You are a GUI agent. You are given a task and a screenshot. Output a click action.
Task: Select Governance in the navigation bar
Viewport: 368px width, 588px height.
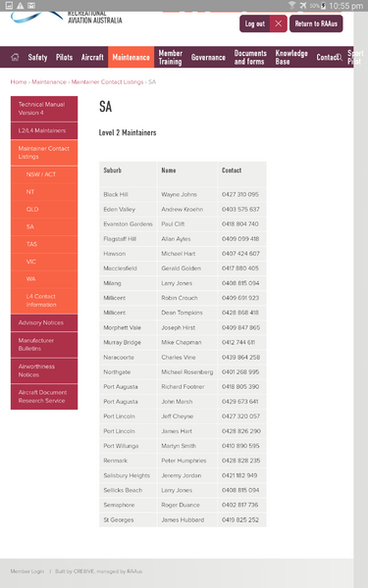tap(208, 57)
